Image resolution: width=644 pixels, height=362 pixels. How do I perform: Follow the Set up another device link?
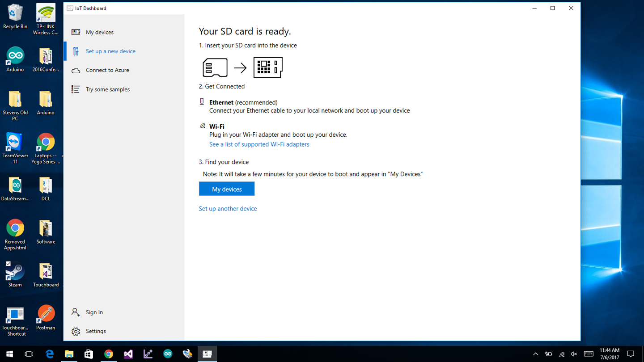point(228,209)
